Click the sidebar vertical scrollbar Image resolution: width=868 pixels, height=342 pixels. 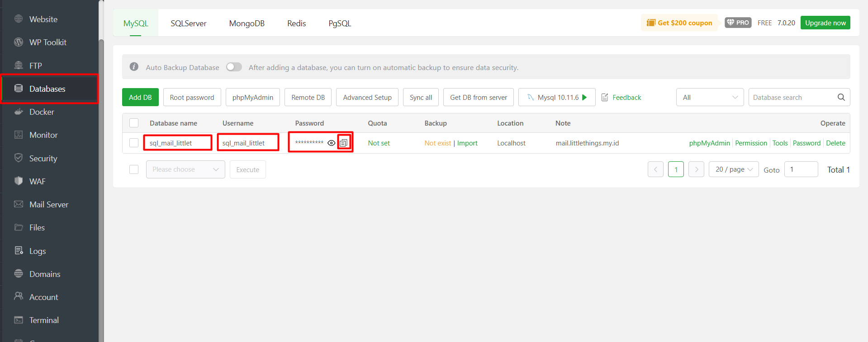[x=101, y=190]
